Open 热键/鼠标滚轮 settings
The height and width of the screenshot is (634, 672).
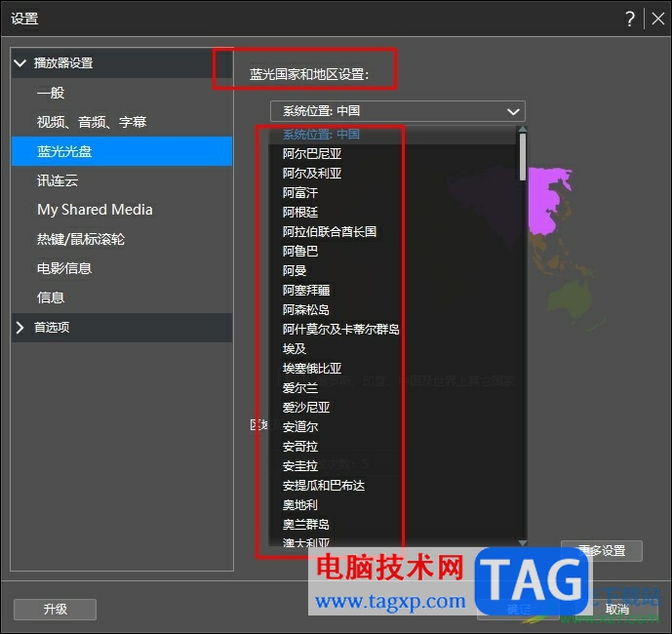pyautogui.click(x=122, y=239)
